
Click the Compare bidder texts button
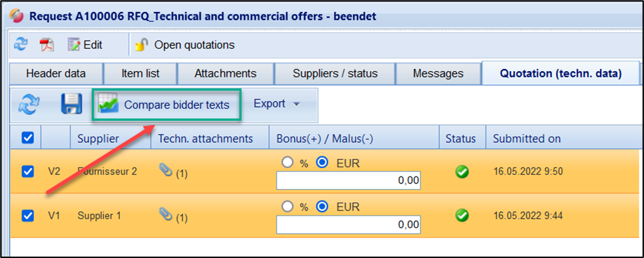(x=166, y=105)
